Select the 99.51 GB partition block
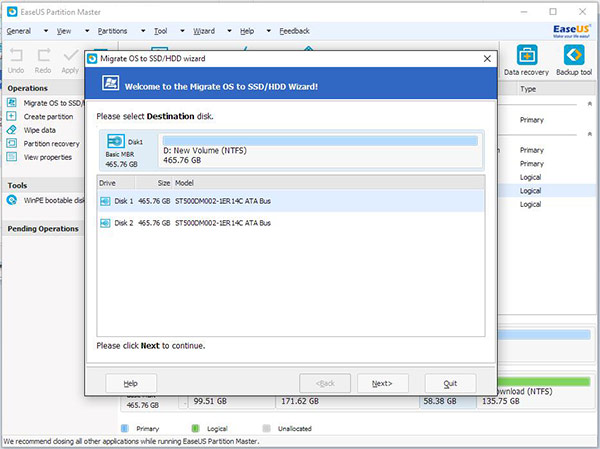 [232, 402]
